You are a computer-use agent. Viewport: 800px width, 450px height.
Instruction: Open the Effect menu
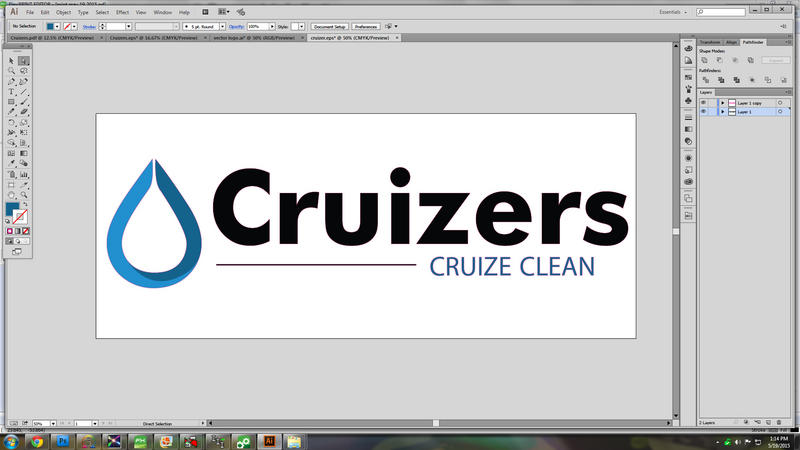coord(122,12)
